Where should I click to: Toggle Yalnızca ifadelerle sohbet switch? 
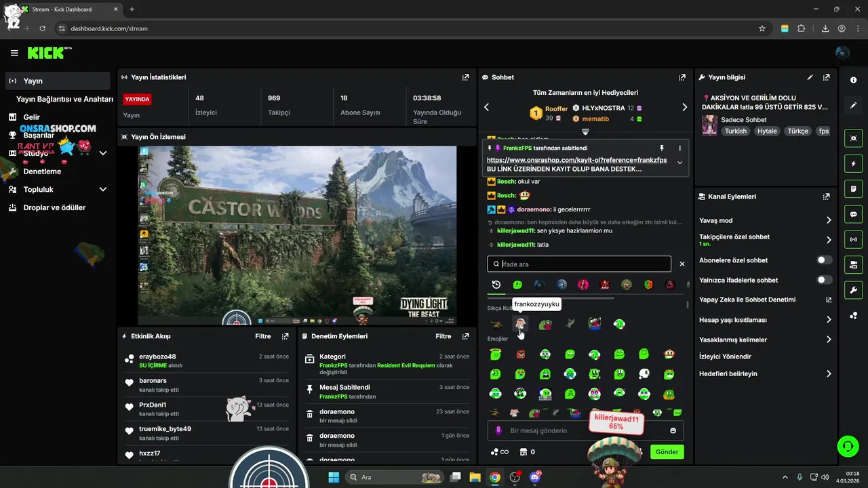coord(825,280)
